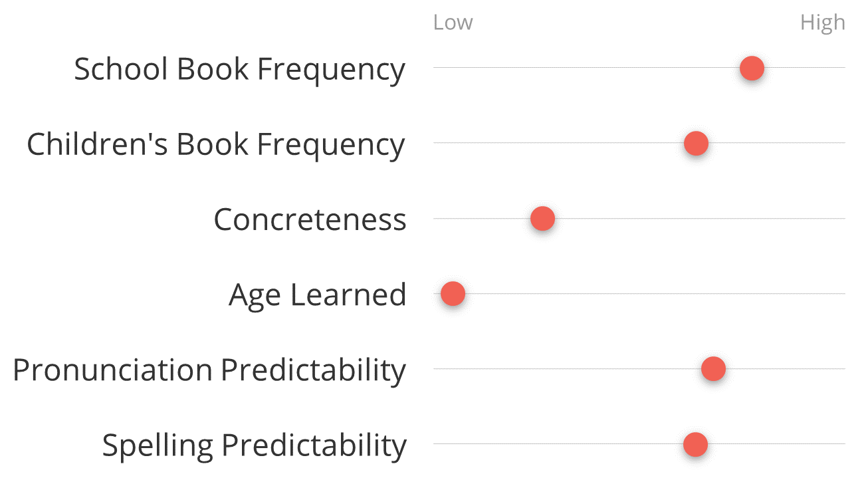This screenshot has height=486, width=868.
Task: Click the Age Learned slider dot
Action: tap(453, 293)
